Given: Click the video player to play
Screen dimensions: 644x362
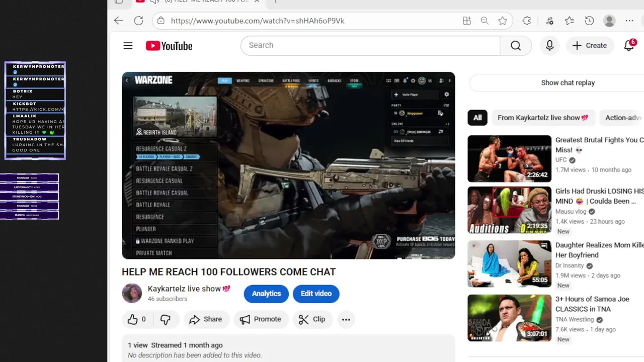Looking at the screenshot, I should coord(288,165).
